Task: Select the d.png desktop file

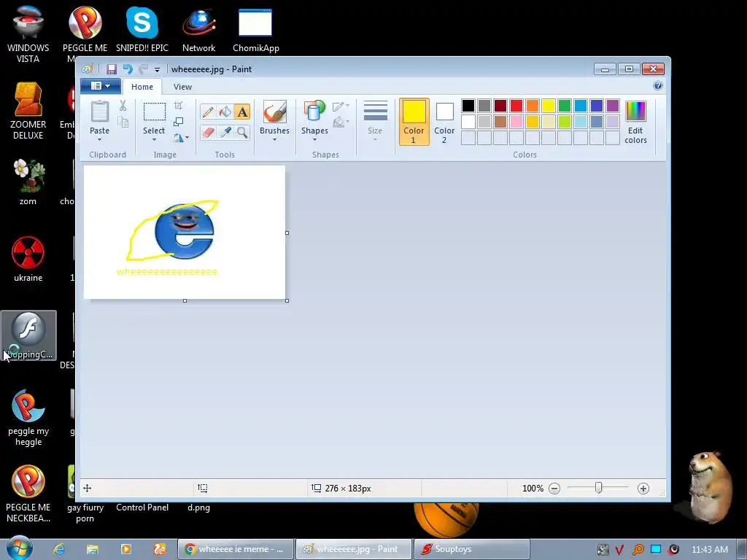Action: pos(198,507)
